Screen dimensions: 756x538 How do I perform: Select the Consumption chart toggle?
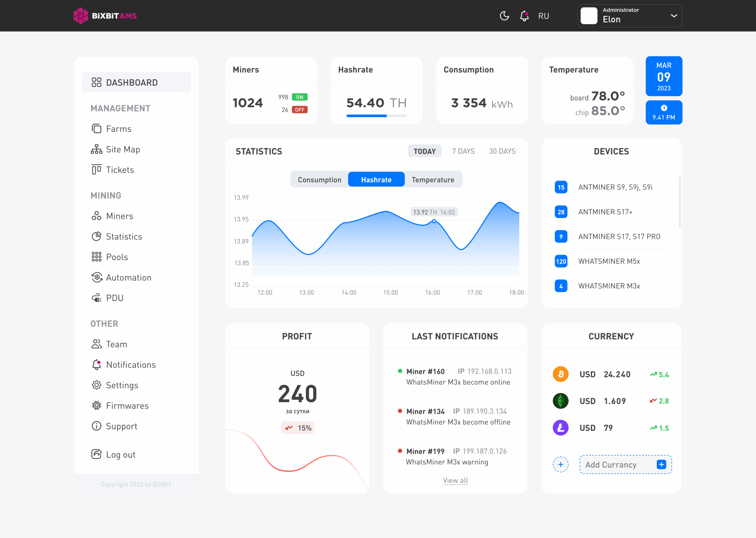coord(319,180)
